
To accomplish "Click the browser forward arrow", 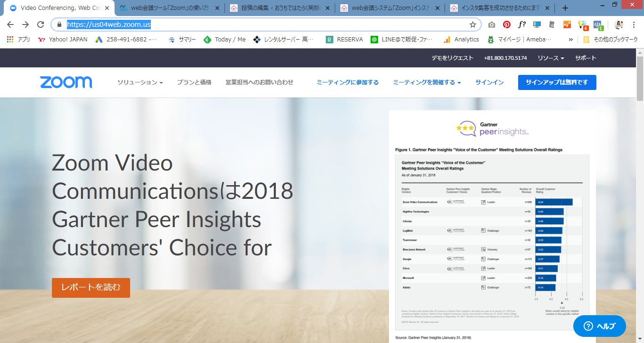I will [25, 25].
